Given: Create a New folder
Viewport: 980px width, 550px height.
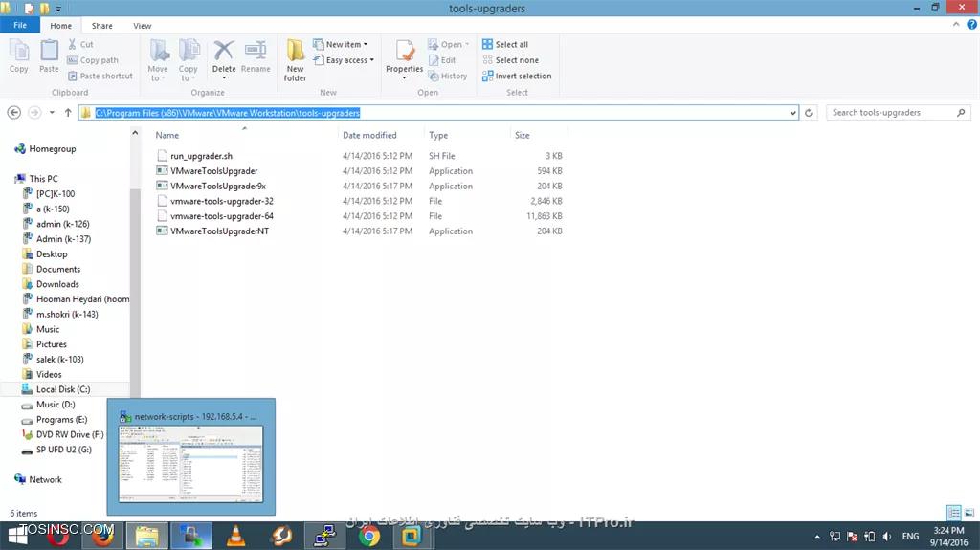Looking at the screenshot, I should 295,60.
